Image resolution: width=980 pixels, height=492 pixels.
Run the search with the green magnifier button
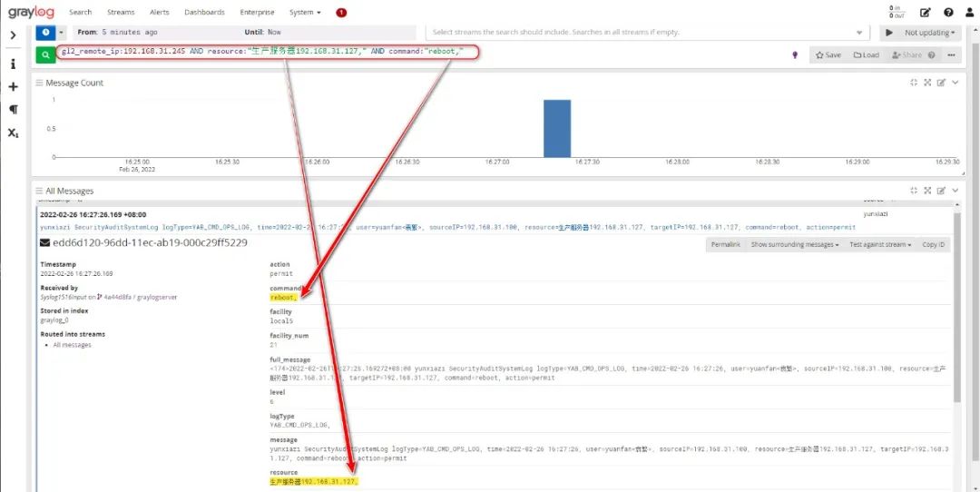45,55
